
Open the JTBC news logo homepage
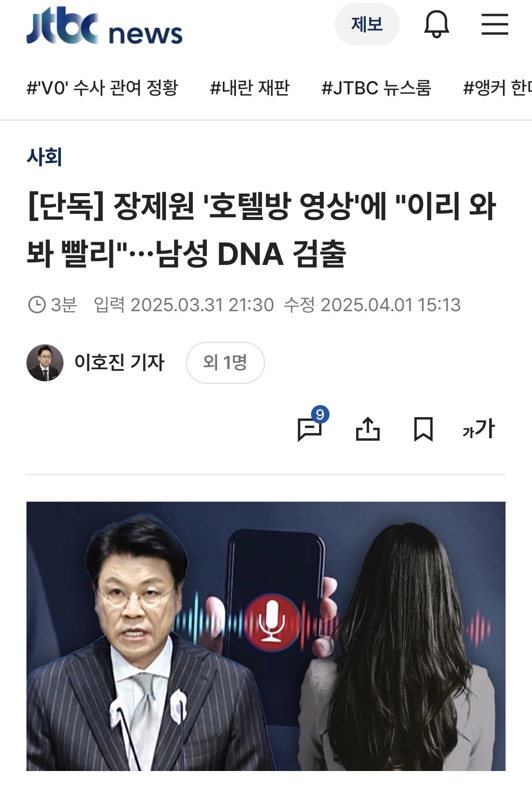[104, 26]
